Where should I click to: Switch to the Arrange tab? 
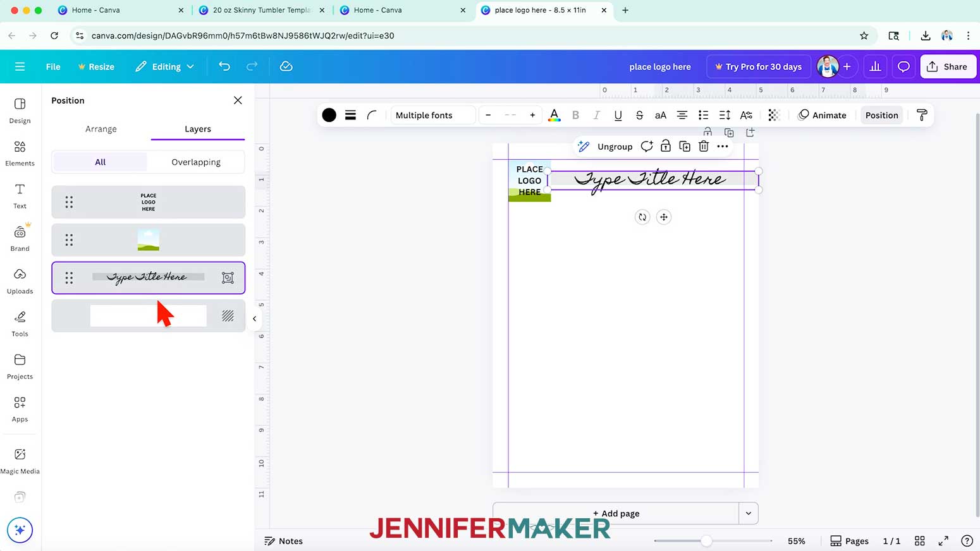101,129
